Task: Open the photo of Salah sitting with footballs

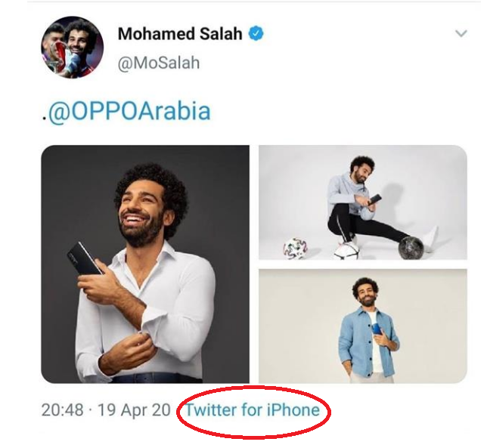Action: point(362,202)
